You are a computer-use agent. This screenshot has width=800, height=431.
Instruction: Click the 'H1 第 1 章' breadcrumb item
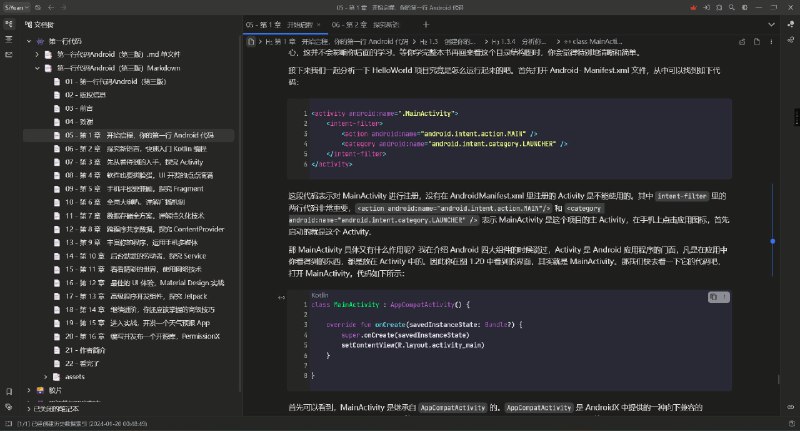point(337,42)
